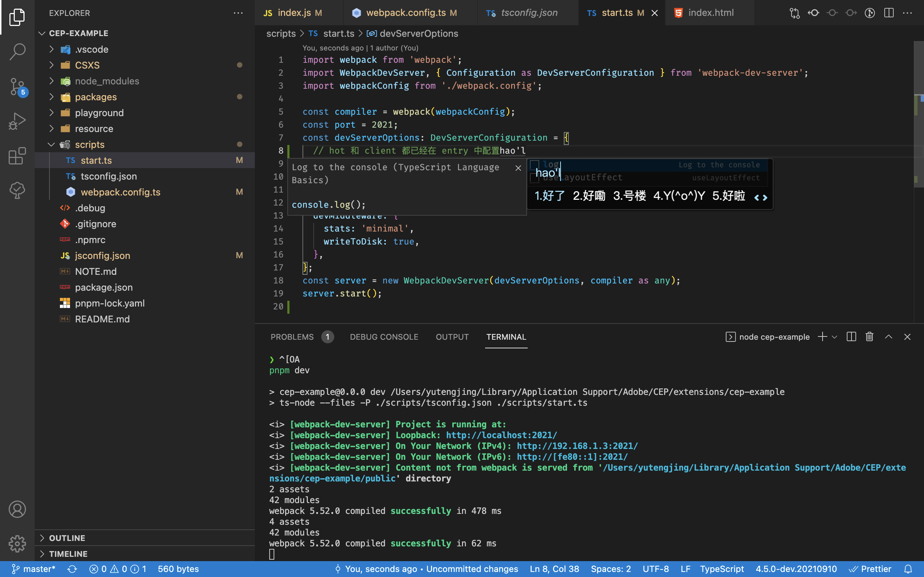Kill the terminal with the trash icon

click(x=869, y=336)
